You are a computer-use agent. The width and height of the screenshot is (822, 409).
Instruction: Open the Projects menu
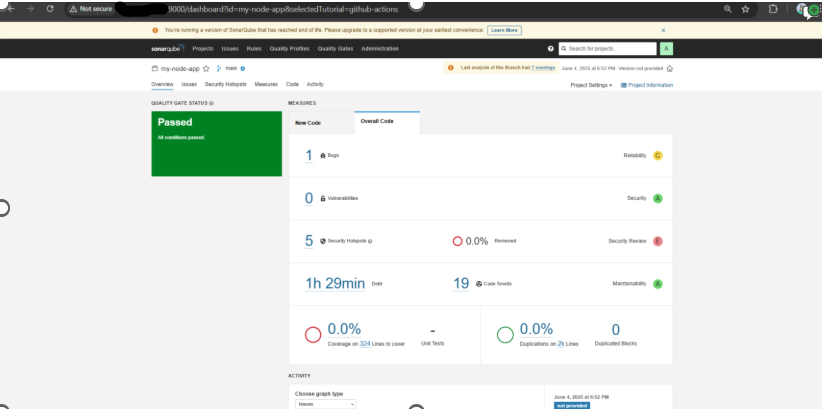pyautogui.click(x=202, y=49)
